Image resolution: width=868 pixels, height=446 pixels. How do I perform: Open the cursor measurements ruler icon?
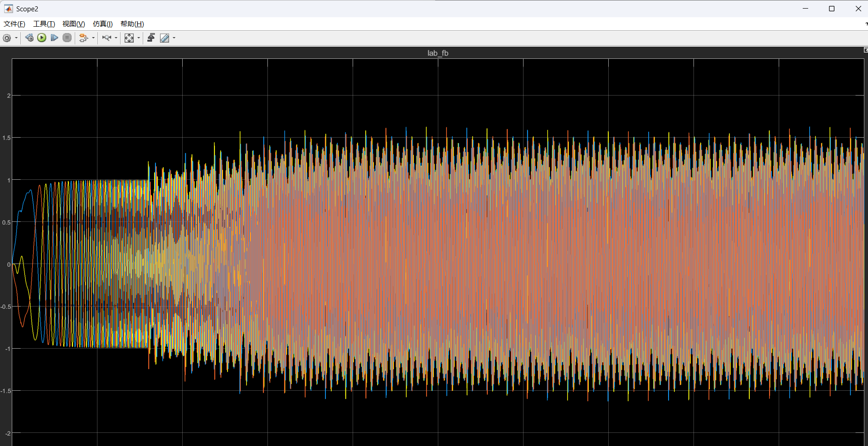point(165,38)
